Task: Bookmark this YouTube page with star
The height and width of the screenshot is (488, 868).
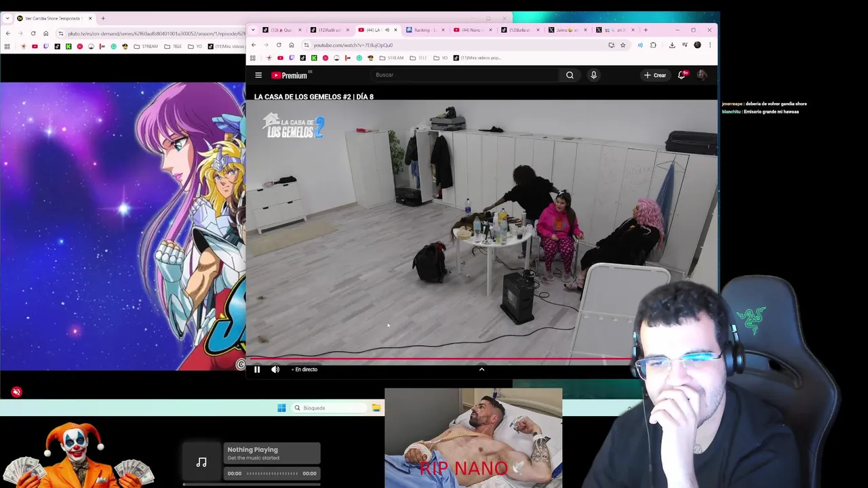Action: click(x=623, y=45)
